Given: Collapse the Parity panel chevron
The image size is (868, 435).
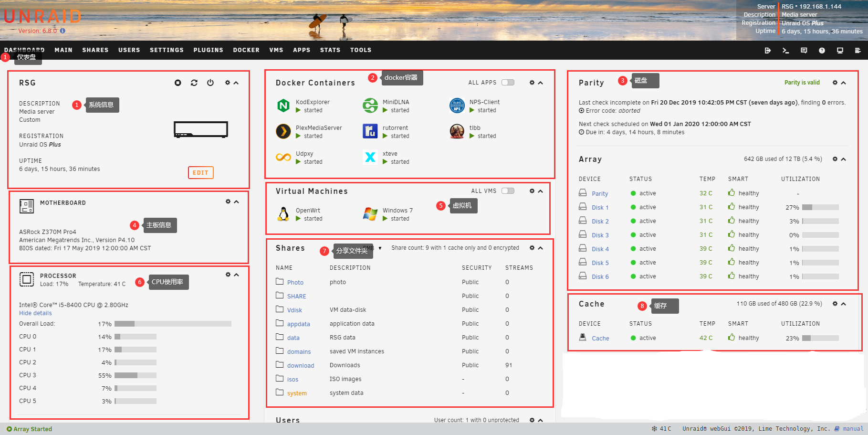Looking at the screenshot, I should tap(843, 83).
